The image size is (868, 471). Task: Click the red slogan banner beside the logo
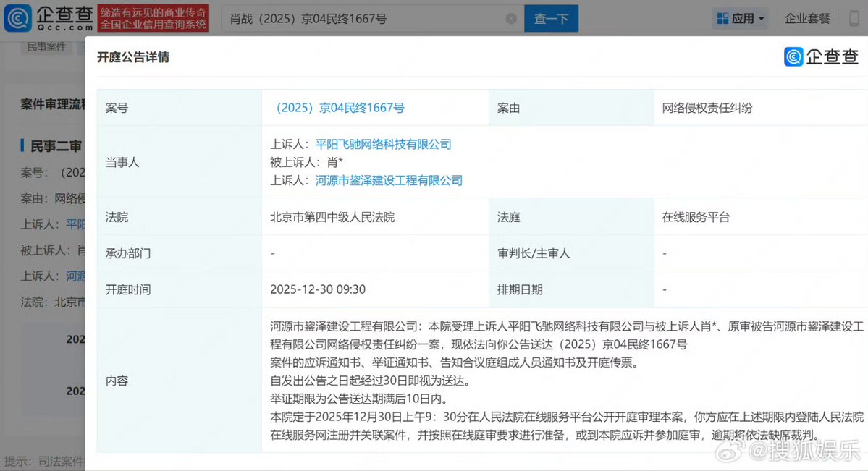(153, 18)
